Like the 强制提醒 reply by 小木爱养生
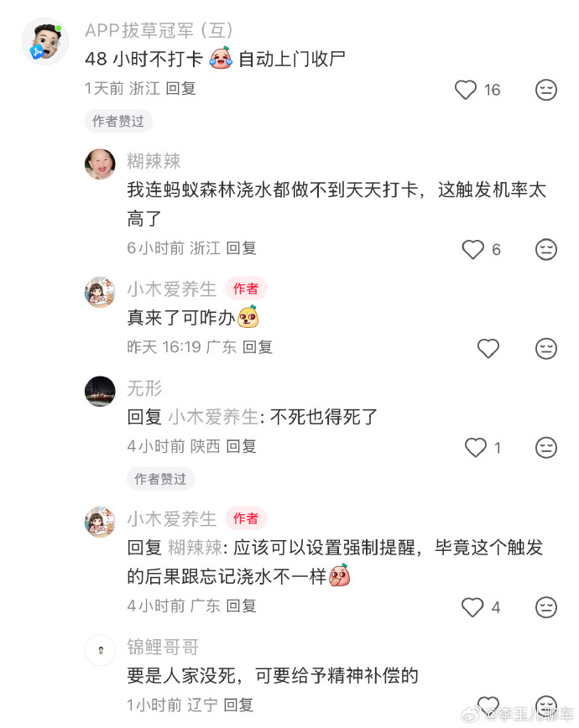Image resolution: width=579 pixels, height=728 pixels. tap(473, 606)
